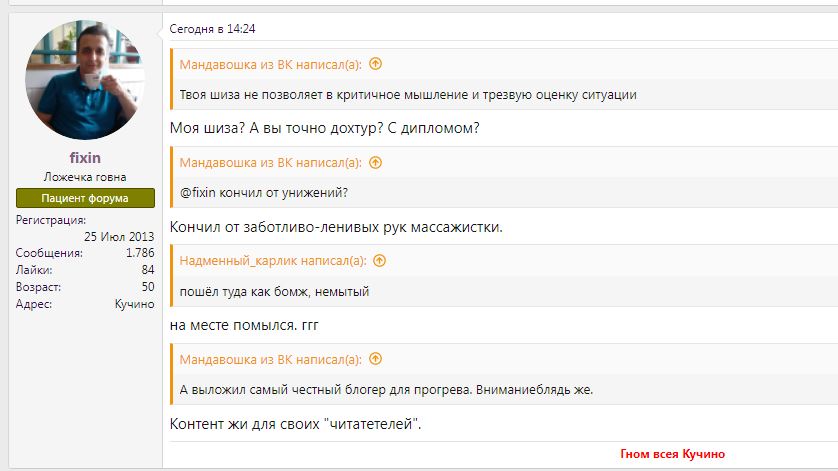
Task: Click the first Мандавошка из ВК написал(а) link
Action: [x=270, y=65]
